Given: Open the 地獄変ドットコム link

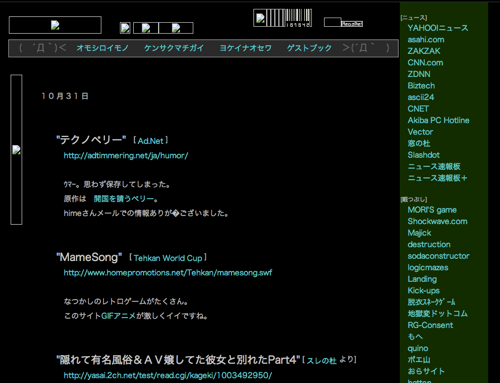Looking at the screenshot, I should 437,314.
